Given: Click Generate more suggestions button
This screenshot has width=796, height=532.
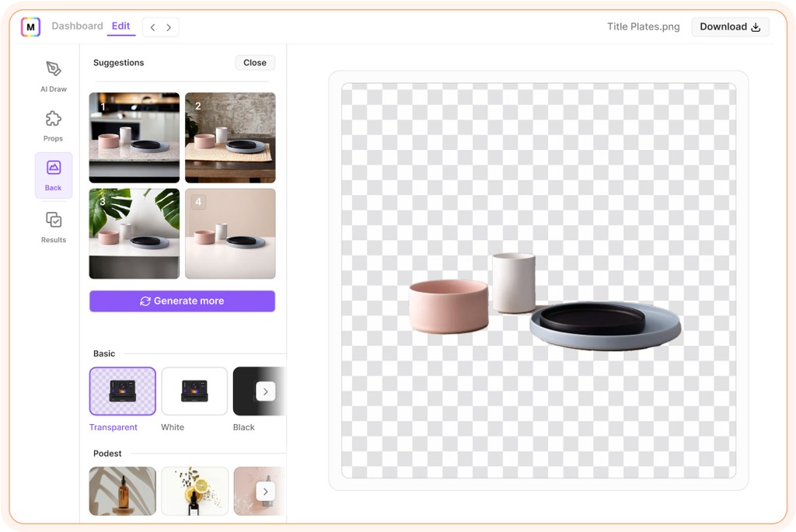Looking at the screenshot, I should [x=182, y=301].
